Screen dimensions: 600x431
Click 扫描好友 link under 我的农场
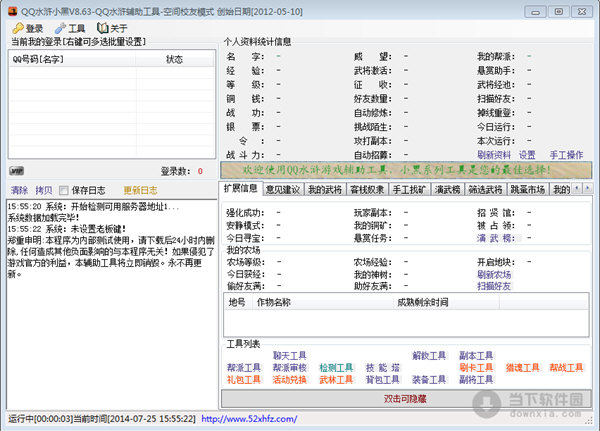pos(494,286)
